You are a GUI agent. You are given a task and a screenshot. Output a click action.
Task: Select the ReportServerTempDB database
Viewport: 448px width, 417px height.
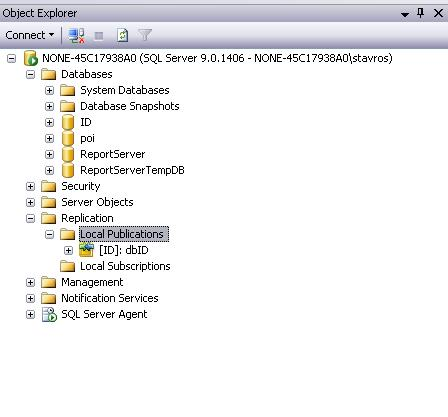(x=132, y=170)
